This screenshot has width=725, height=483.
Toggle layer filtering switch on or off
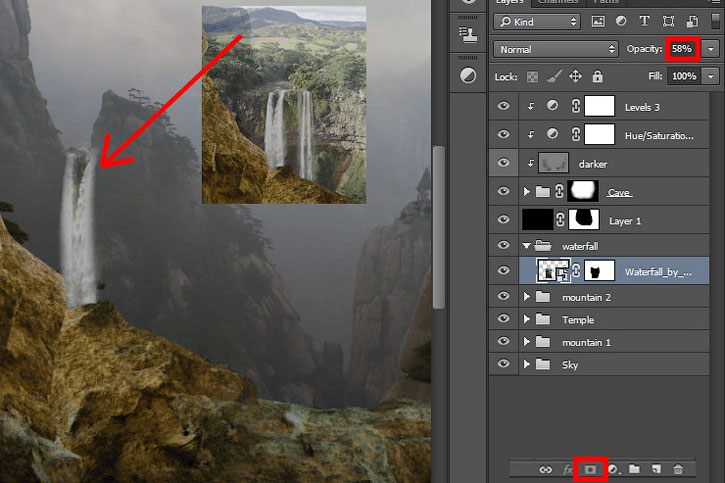(715, 21)
